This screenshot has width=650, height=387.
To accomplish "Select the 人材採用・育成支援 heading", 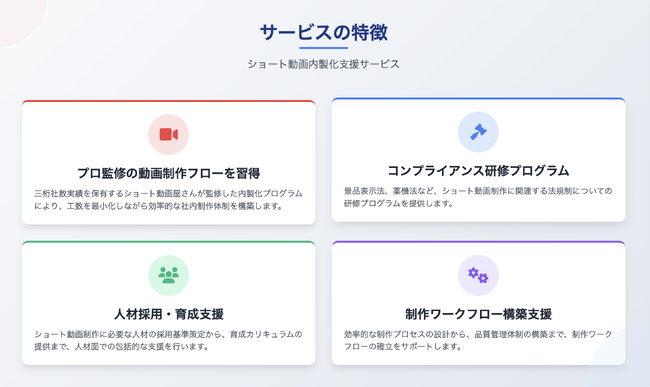I will point(169,314).
